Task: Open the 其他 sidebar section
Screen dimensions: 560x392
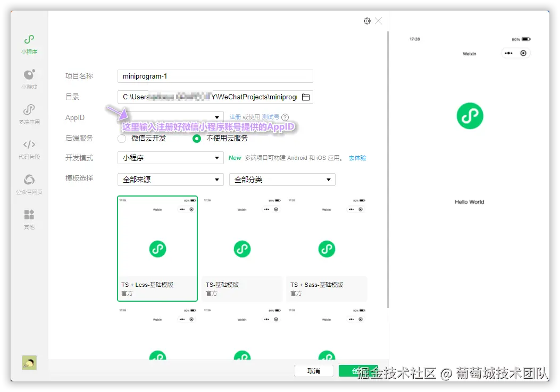Action: [x=29, y=219]
